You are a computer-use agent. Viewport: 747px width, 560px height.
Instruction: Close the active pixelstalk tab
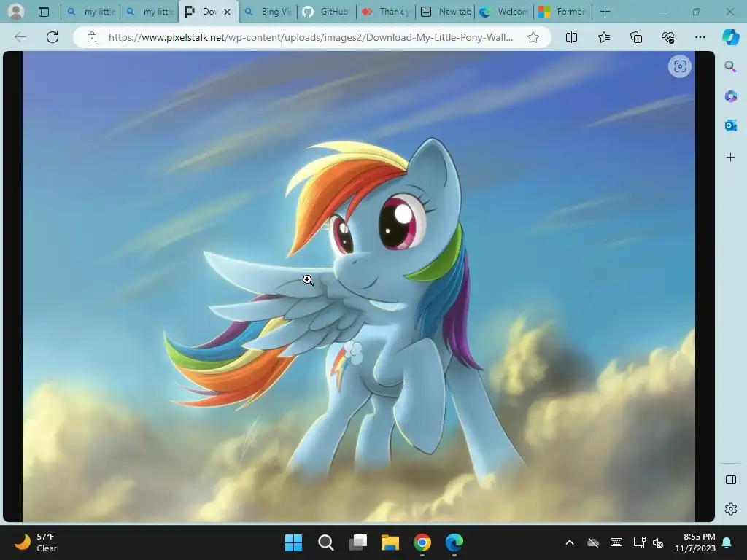[x=228, y=12]
